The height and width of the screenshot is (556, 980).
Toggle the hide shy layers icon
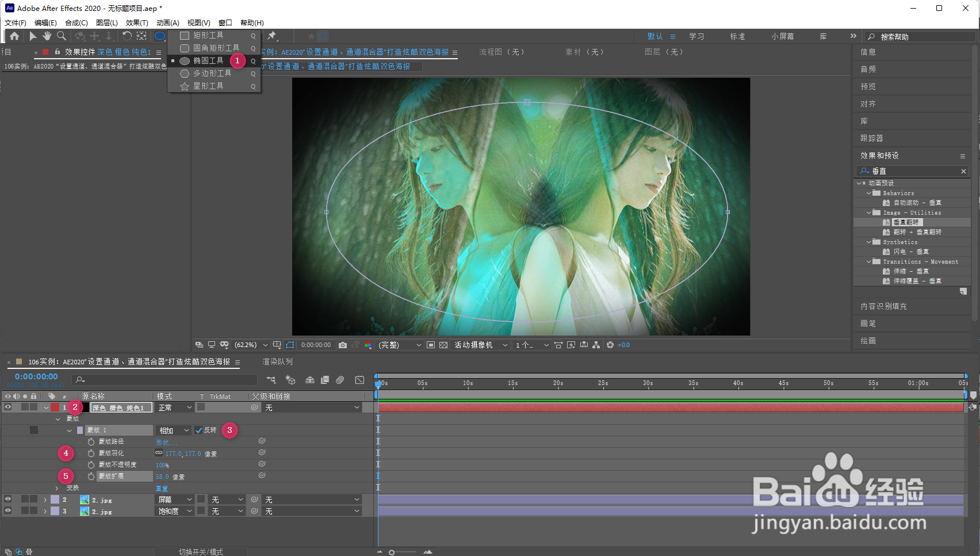(309, 380)
